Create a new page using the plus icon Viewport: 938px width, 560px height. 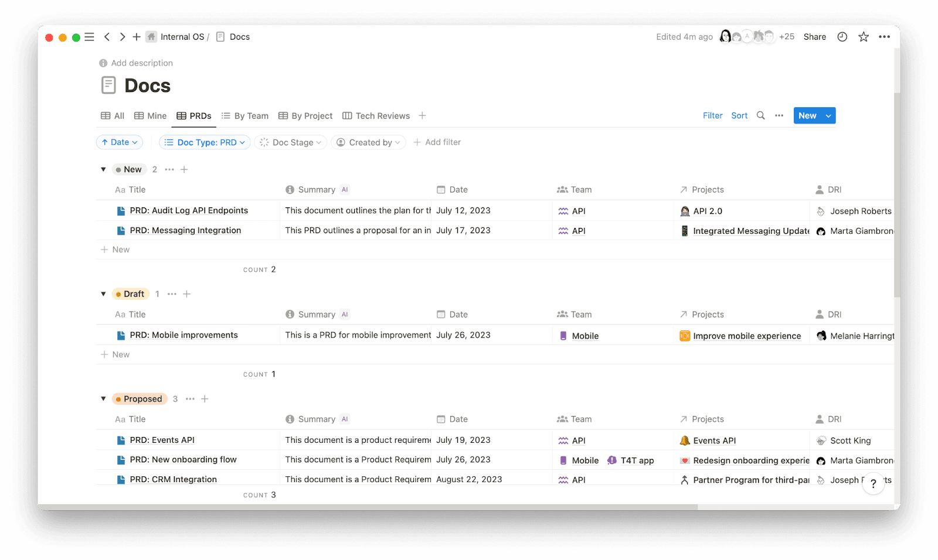point(136,36)
